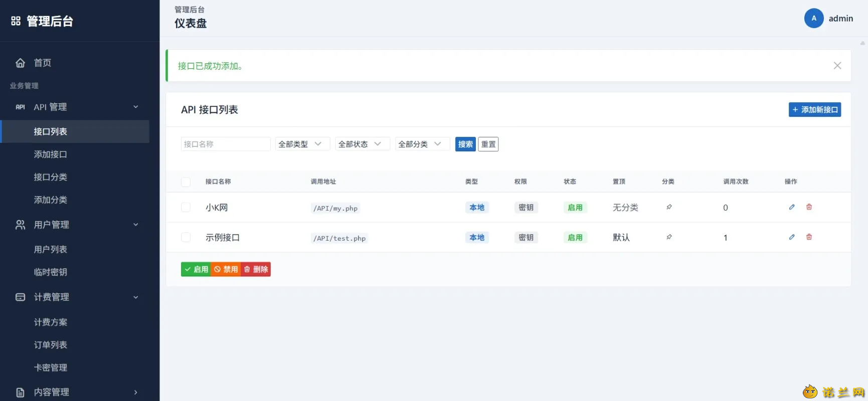
Task: Click the 管理后台 logo grid icon
Action: point(16,21)
